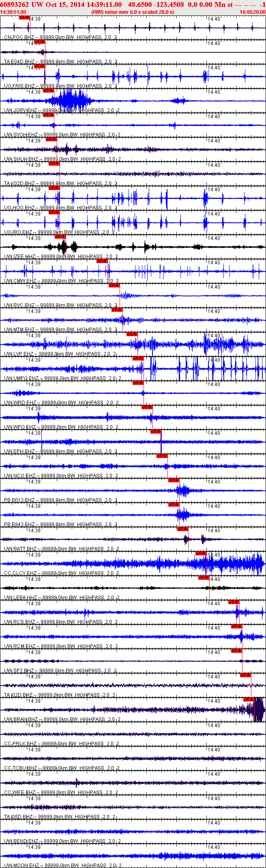The width and height of the screenshot is (266, 868).
Task: Click the red pick marker on UW.RVC.EHZ trace
Action: click(114, 285)
